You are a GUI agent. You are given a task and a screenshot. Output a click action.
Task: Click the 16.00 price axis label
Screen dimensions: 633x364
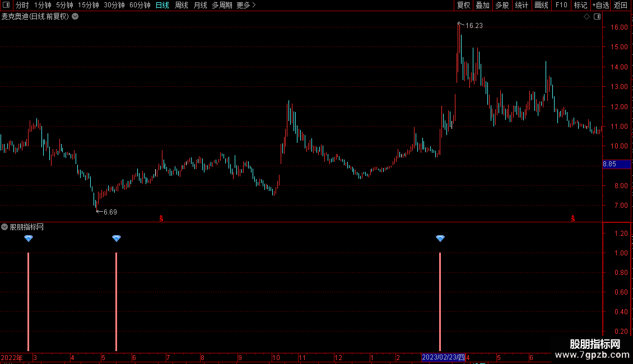tap(619, 27)
